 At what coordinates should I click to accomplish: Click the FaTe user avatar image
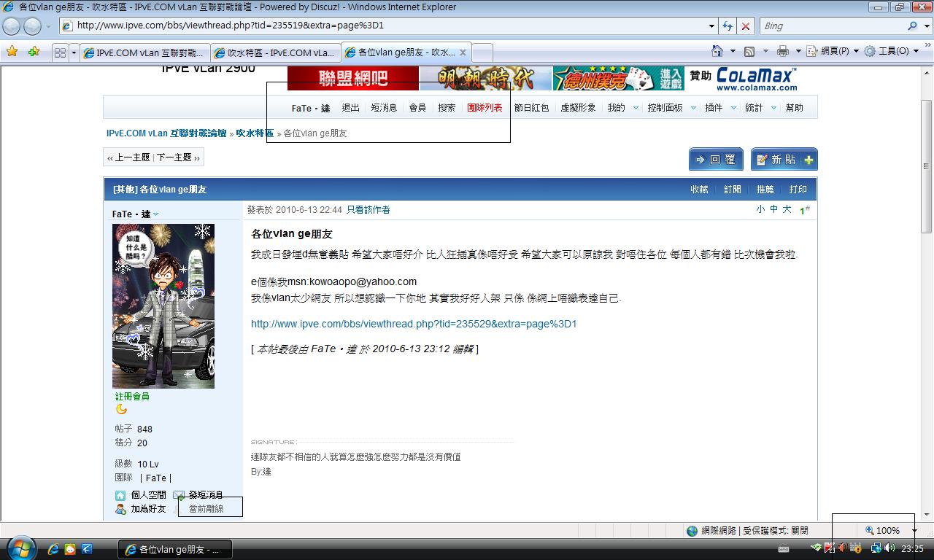click(163, 306)
